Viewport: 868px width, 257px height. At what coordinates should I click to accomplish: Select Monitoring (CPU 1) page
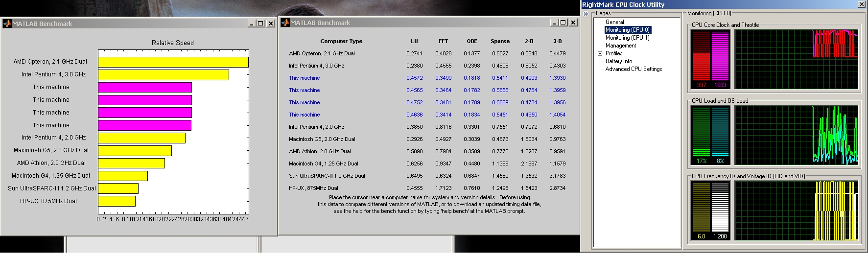(628, 38)
